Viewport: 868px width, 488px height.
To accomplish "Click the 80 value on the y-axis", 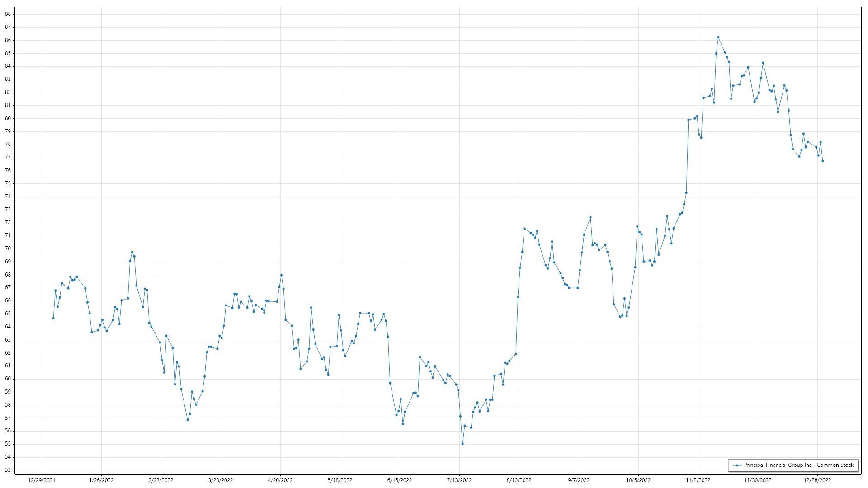I will [8, 118].
